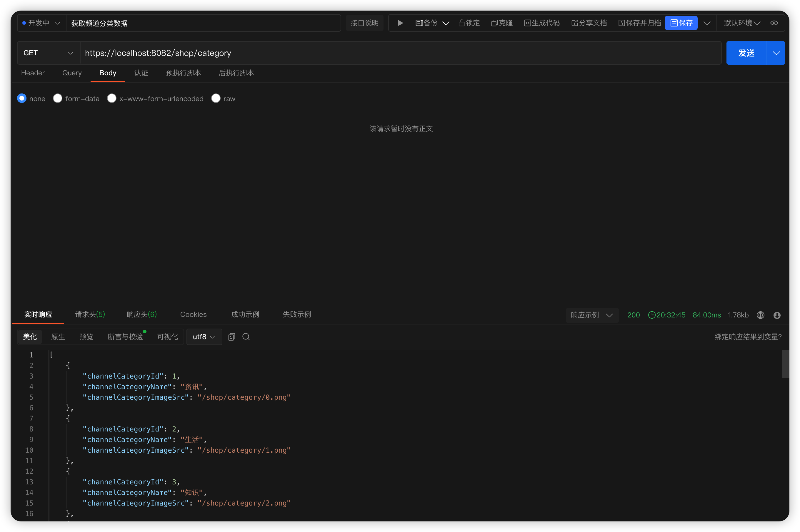800x532 pixels.
Task: Click the 保存并归档 save and archive icon
Action: click(621, 23)
